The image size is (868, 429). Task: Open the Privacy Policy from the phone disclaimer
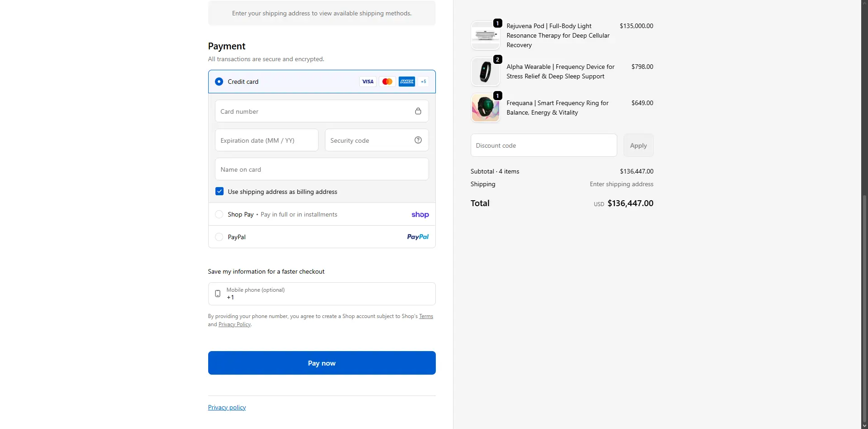(x=234, y=324)
